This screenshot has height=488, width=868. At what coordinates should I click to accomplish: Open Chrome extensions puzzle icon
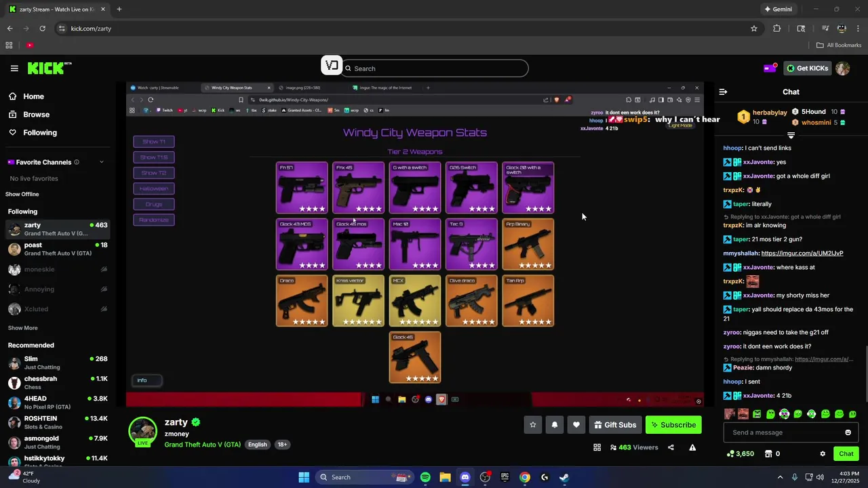[777, 28]
